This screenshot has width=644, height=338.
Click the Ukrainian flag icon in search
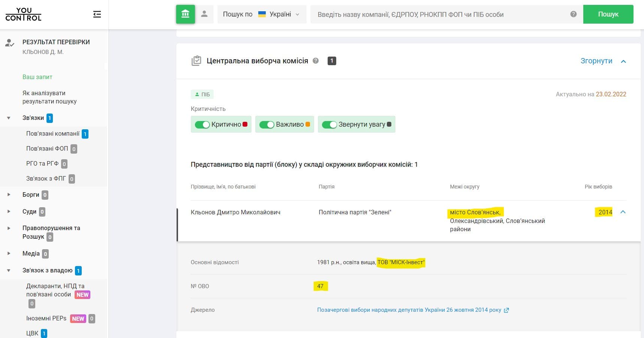262,14
